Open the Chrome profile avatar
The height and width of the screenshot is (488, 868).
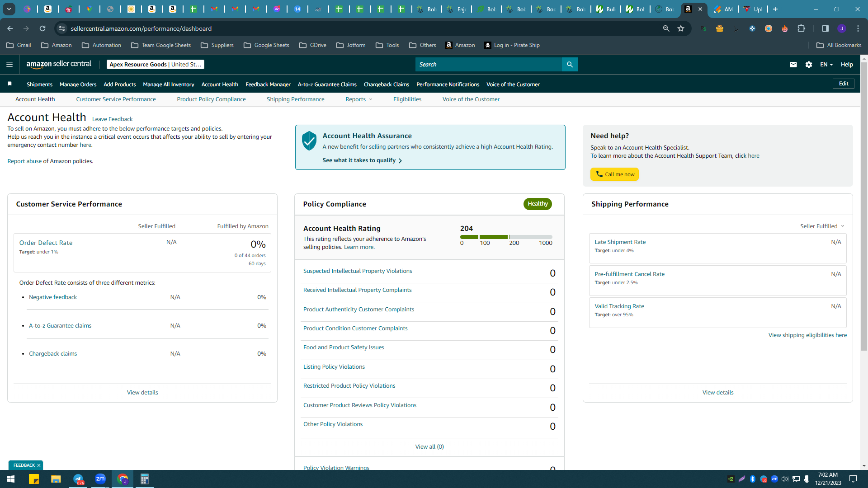(842, 28)
